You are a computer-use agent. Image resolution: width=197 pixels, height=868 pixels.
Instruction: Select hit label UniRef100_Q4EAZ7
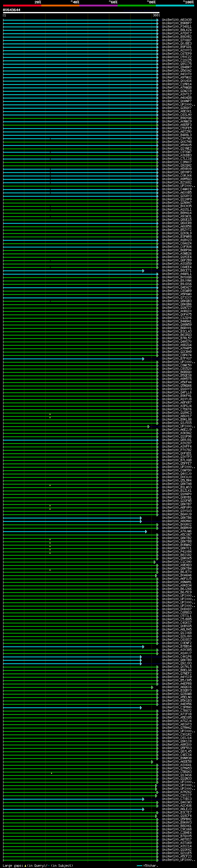click(x=177, y=287)
